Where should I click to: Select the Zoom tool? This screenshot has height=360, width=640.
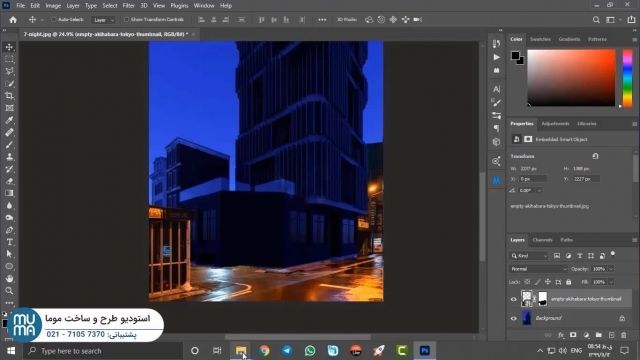click(x=9, y=291)
